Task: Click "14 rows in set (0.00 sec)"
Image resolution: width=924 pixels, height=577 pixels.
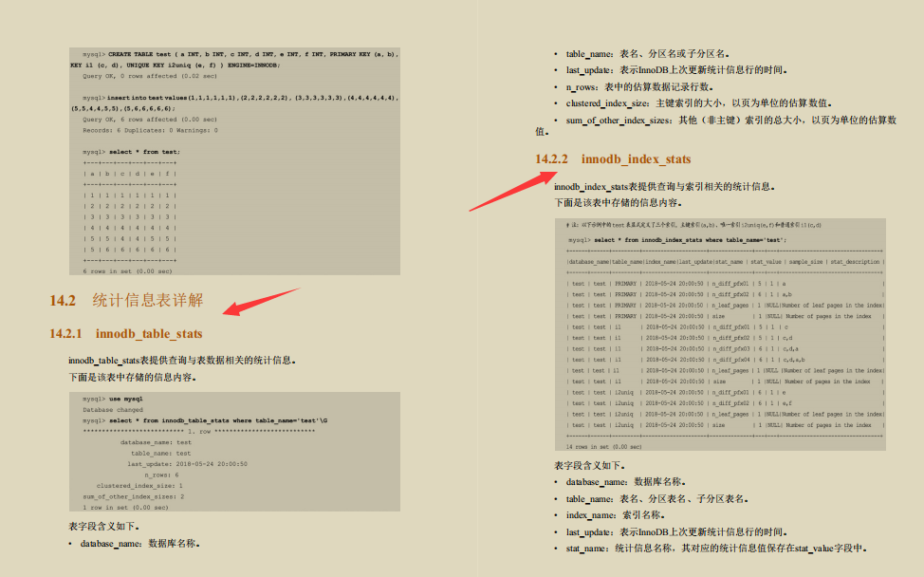Action: click(604, 447)
